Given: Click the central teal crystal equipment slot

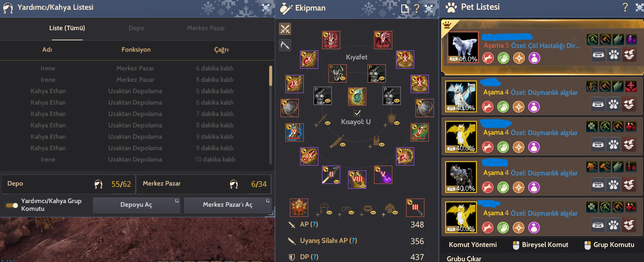Looking at the screenshot, I should tap(357, 96).
